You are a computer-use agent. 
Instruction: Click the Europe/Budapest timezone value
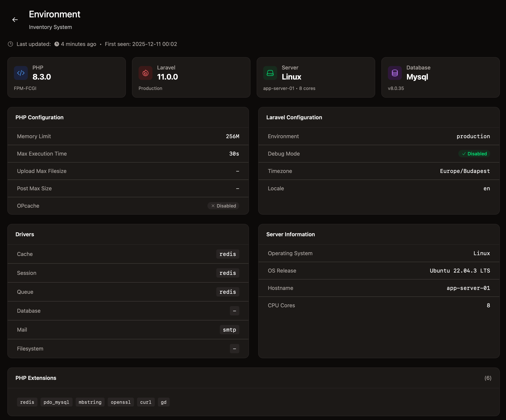465,171
